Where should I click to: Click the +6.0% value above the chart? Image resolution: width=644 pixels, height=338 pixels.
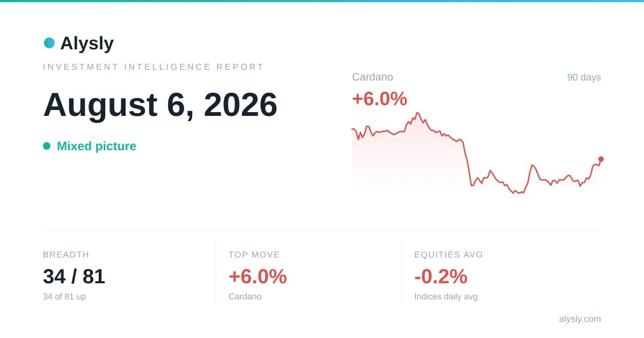coord(379,99)
